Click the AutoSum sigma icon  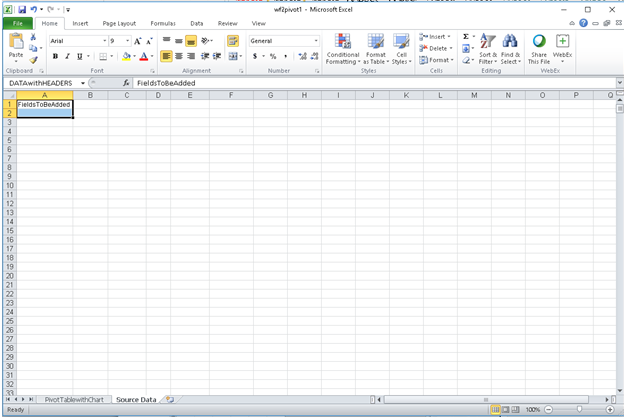tap(466, 37)
